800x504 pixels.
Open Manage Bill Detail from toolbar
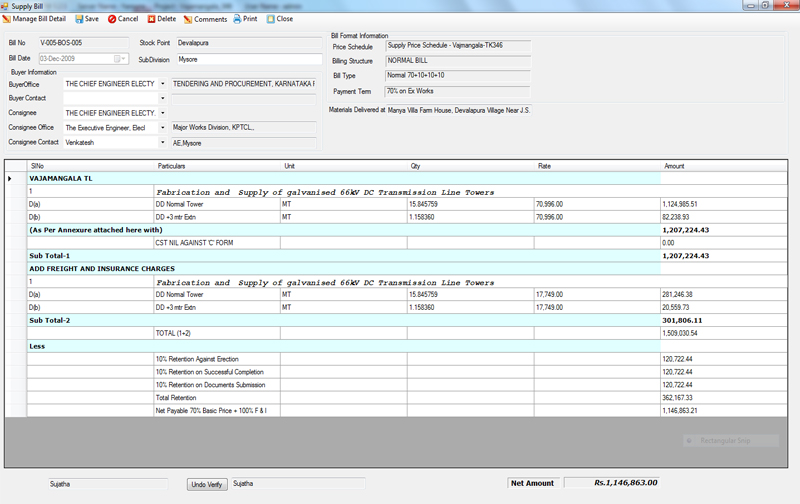(x=37, y=19)
